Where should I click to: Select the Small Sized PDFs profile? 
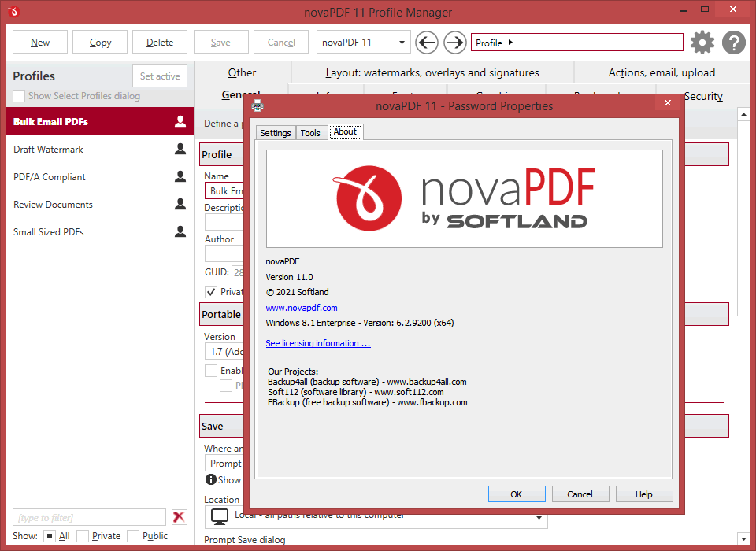(100, 231)
